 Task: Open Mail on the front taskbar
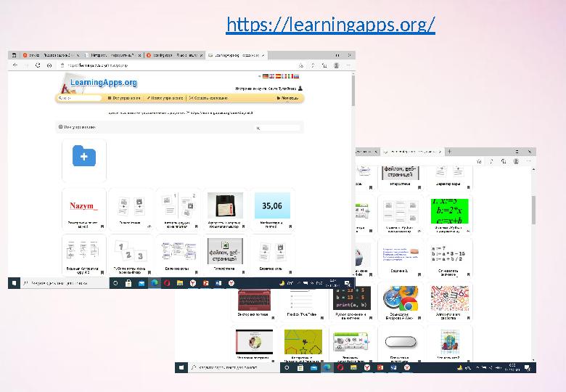tap(141, 283)
